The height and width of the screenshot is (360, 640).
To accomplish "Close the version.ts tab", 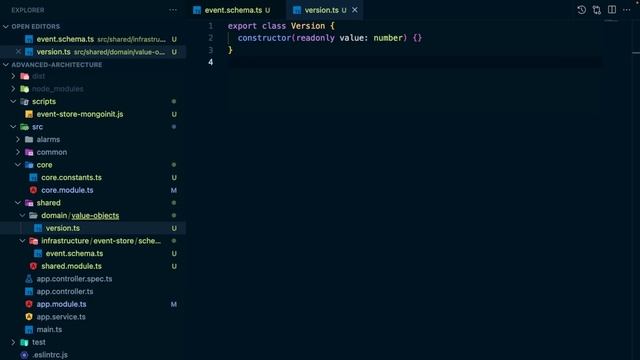I will tap(355, 10).
